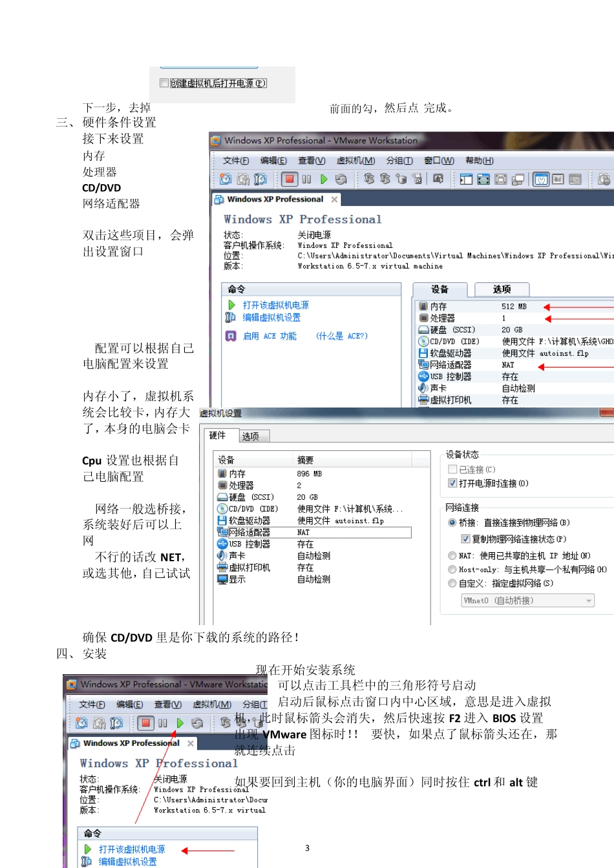614x868 pixels.
Task: Click the (什么是 ACE?) link
Action: pyautogui.click(x=342, y=336)
